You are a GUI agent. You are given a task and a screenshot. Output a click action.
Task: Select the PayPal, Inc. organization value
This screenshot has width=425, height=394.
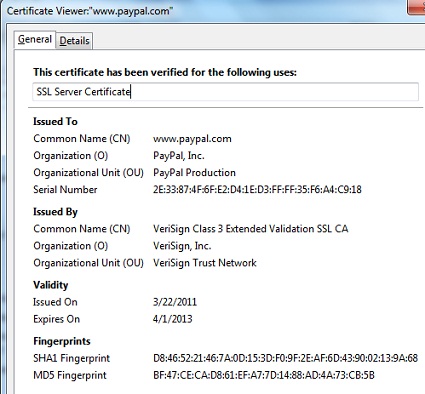(179, 156)
